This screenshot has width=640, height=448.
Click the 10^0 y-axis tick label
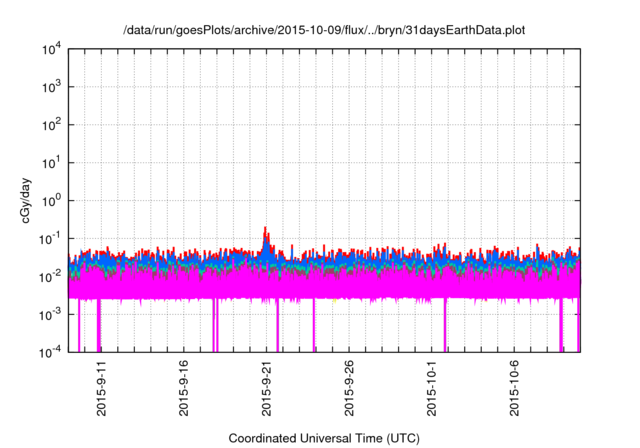click(51, 200)
